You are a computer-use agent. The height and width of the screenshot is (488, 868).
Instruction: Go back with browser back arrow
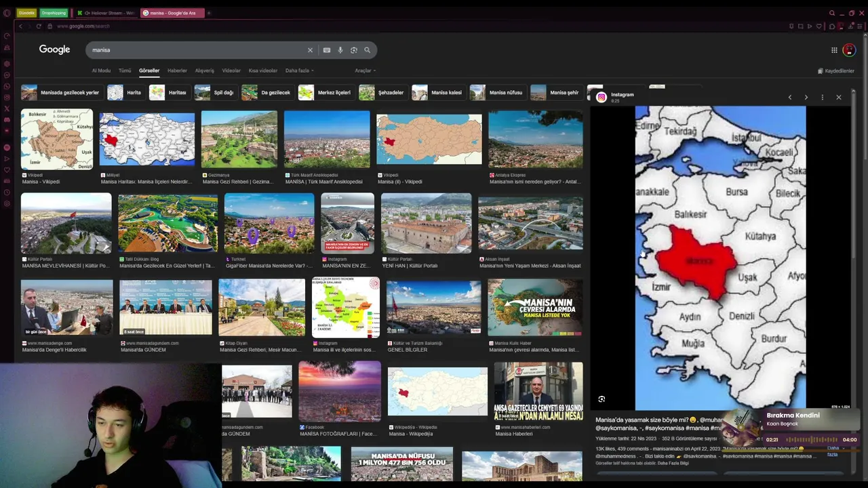20,26
